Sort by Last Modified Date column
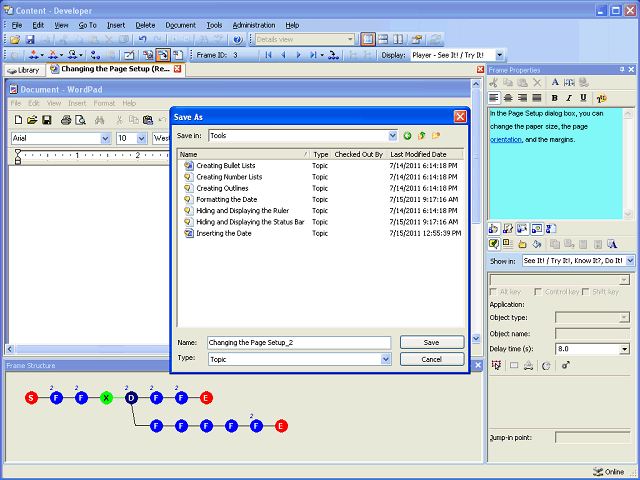 coord(426,154)
